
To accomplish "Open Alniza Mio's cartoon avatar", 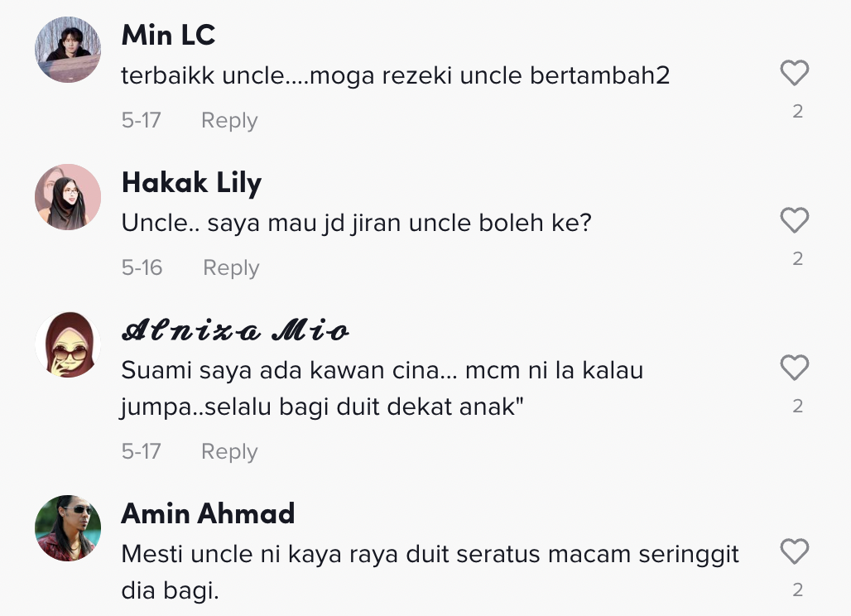I will click(x=68, y=344).
